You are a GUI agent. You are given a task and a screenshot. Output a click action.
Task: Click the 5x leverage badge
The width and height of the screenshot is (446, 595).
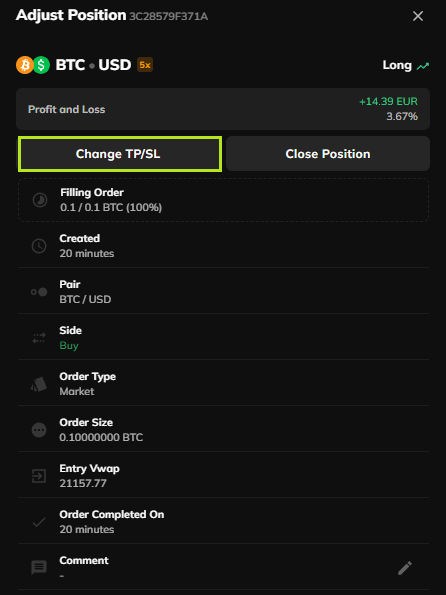145,65
